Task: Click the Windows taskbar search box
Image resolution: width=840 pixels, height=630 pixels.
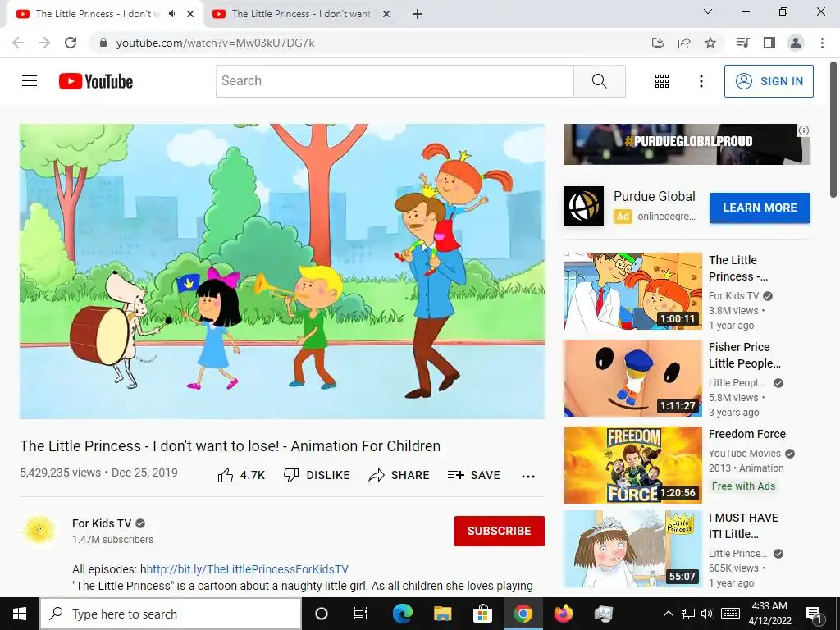Action: coord(171,614)
